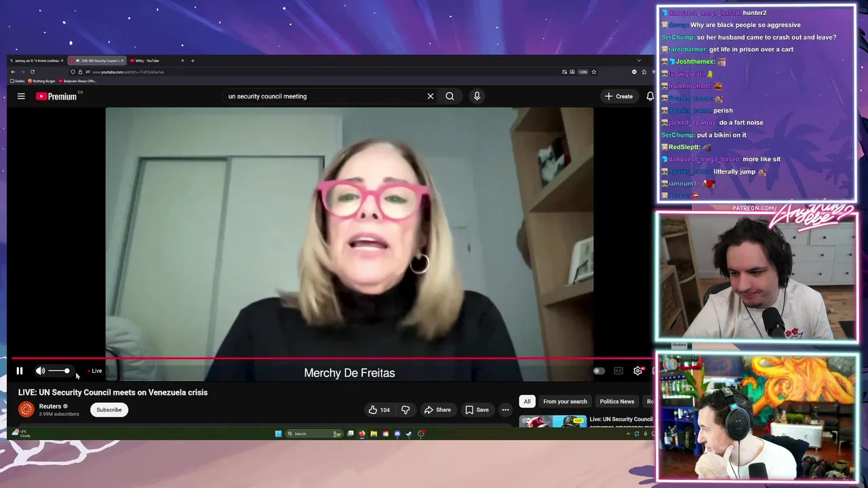Open YouTube notifications bell

point(650,96)
